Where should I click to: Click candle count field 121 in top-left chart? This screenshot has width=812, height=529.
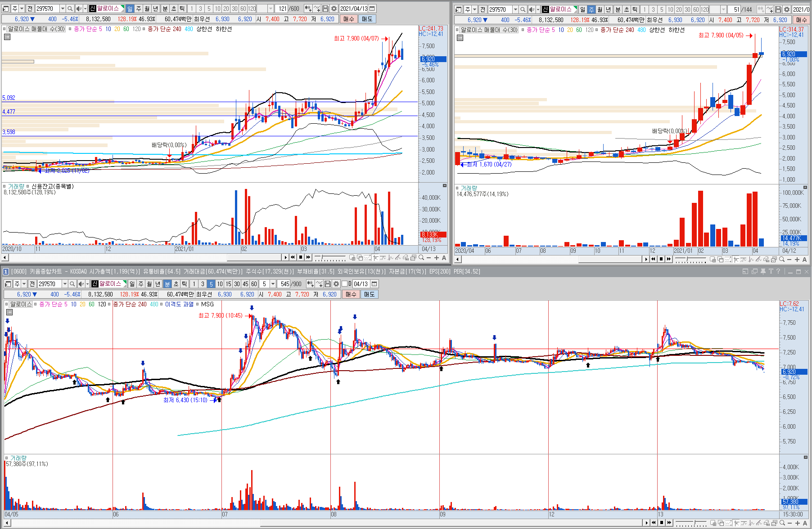tap(282, 9)
